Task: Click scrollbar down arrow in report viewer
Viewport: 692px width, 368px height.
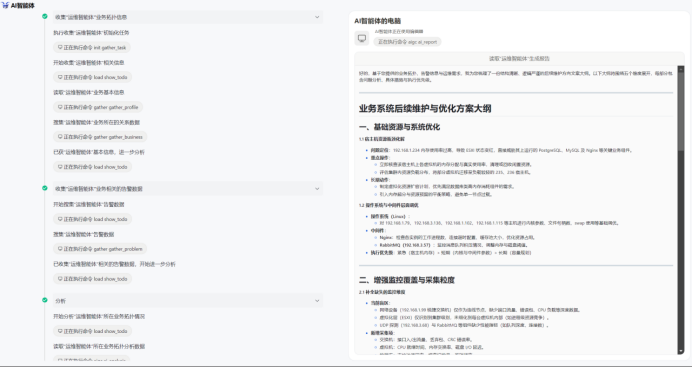Action: tap(681, 350)
